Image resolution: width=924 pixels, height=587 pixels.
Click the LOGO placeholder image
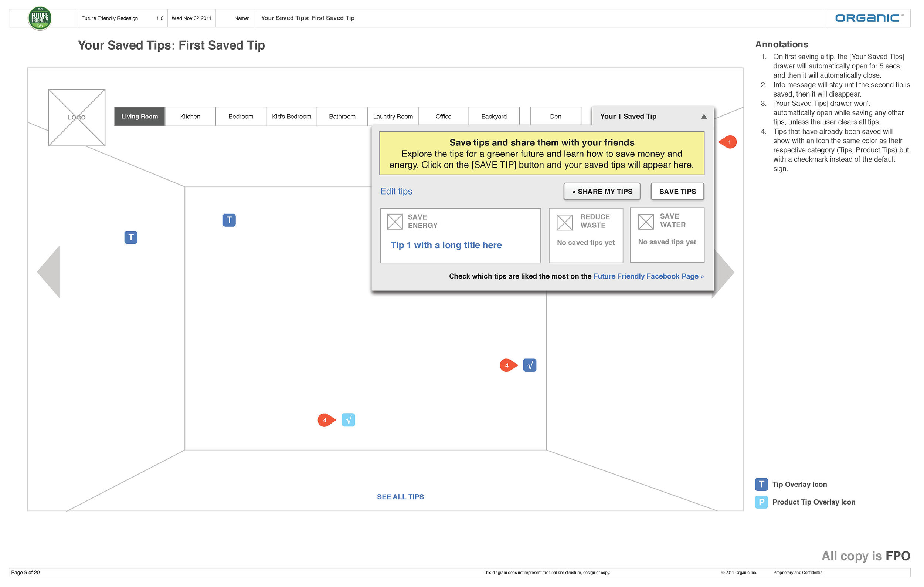coord(77,118)
